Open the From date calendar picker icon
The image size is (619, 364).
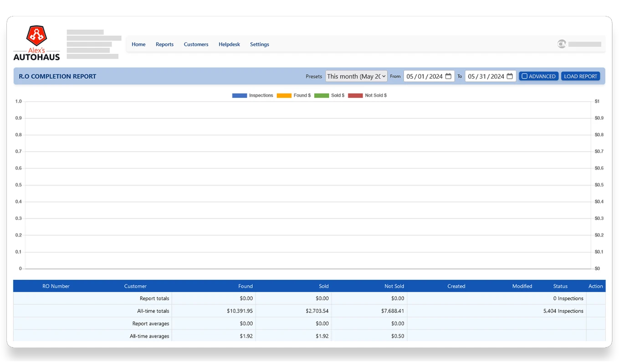448,76
